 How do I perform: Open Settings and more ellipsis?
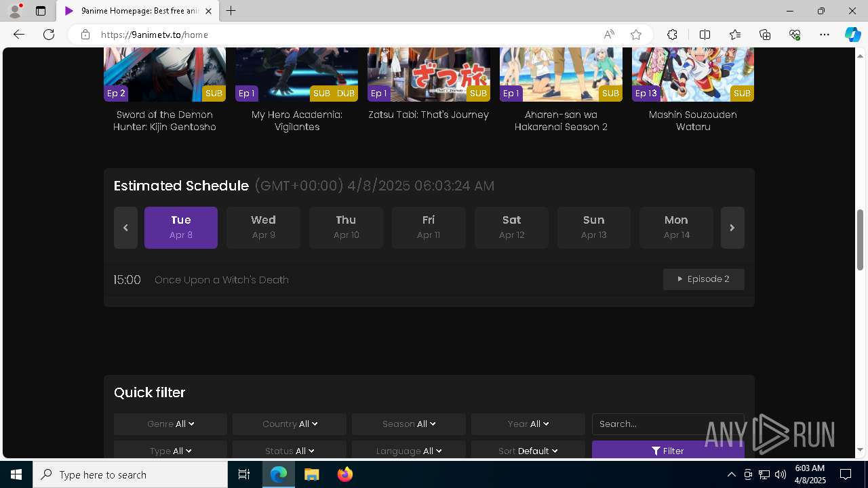coord(825,35)
